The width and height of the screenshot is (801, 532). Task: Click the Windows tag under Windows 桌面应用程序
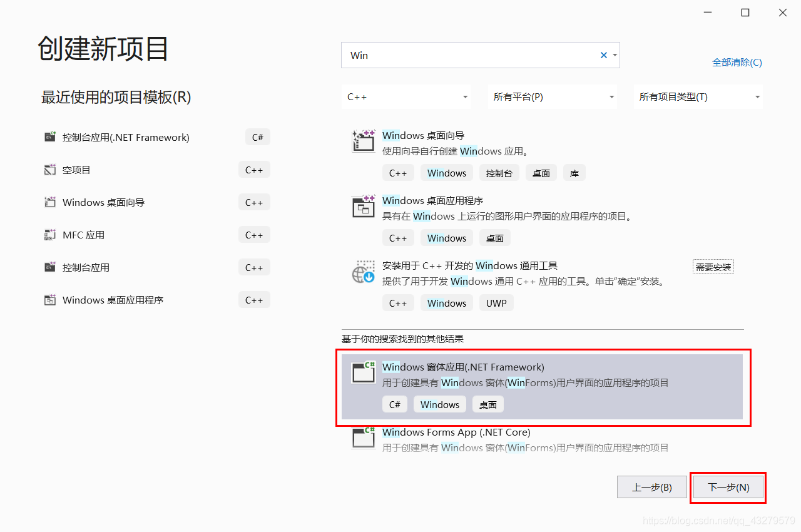[447, 238]
